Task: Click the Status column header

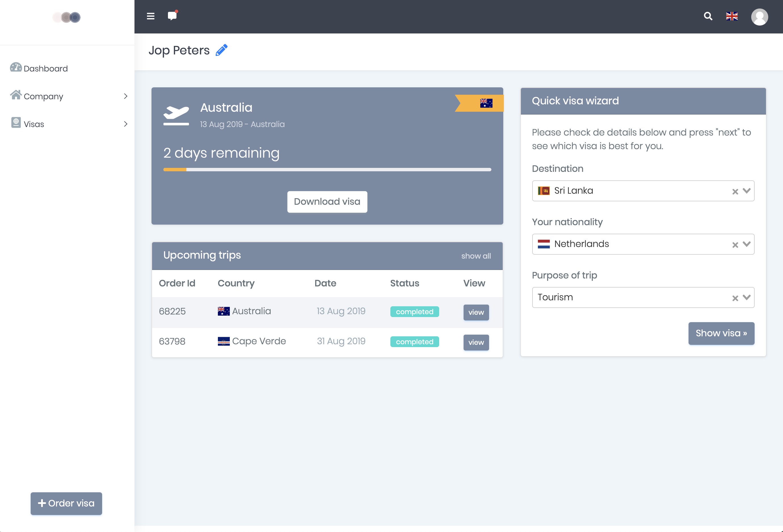Action: pyautogui.click(x=405, y=283)
